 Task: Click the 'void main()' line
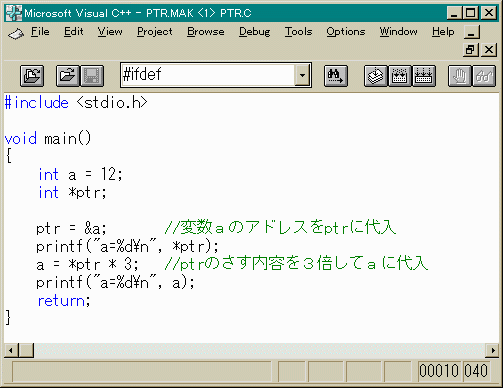pos(48,139)
